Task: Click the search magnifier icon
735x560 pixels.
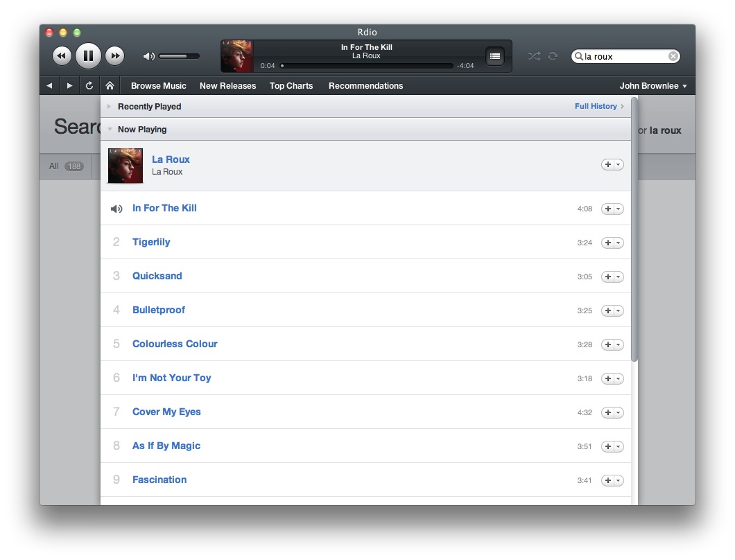Action: coord(579,56)
